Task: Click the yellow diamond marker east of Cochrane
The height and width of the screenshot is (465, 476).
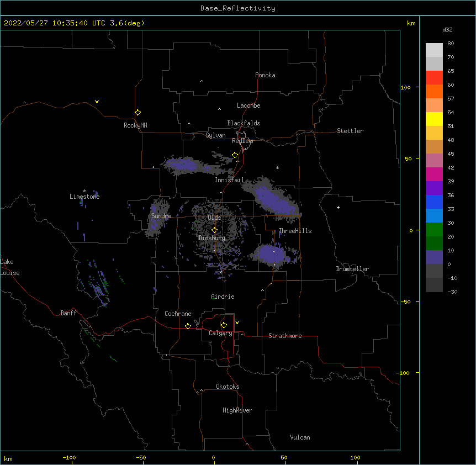Action: (188, 326)
